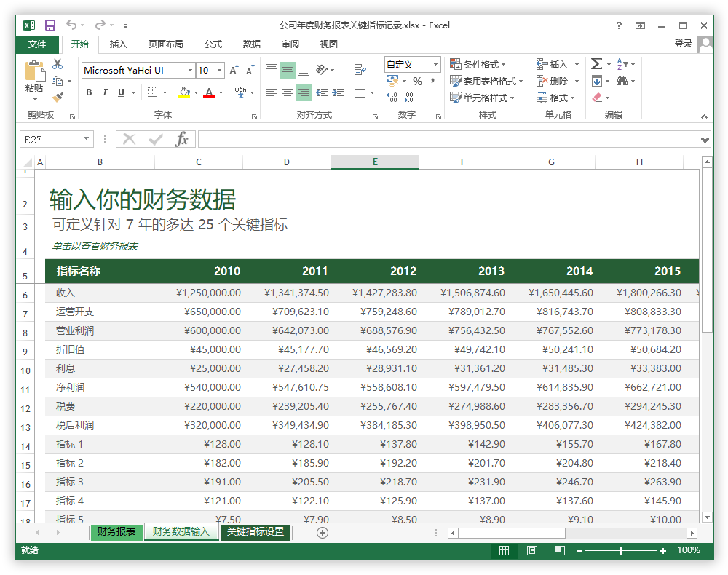
Task: Toggle middle vertical alignment
Action: pos(288,70)
